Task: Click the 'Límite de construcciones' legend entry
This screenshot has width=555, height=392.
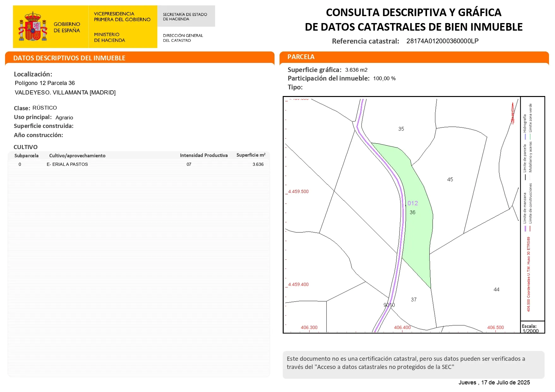Action: [x=530, y=208]
